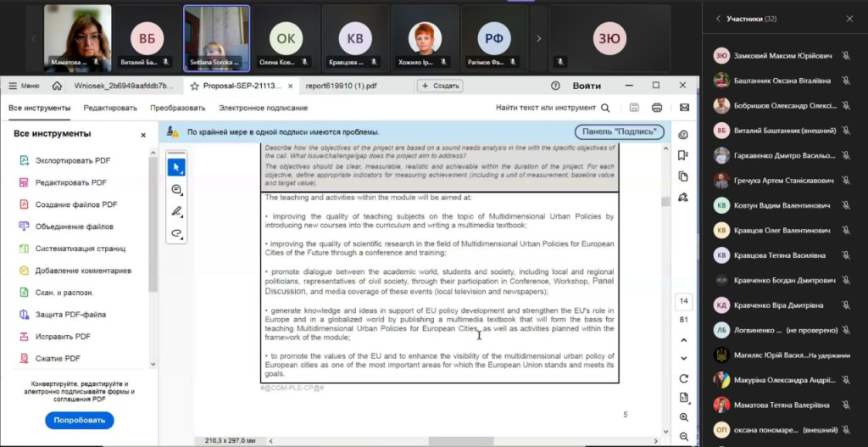Collapse the Участники panel back chevron
Screen dimensions: 868x447
point(718,19)
